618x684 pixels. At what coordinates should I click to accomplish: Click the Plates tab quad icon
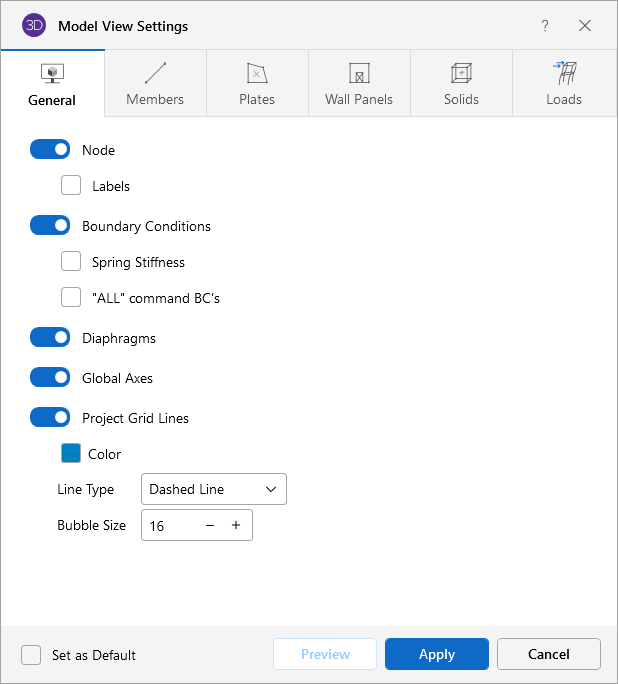tap(257, 73)
